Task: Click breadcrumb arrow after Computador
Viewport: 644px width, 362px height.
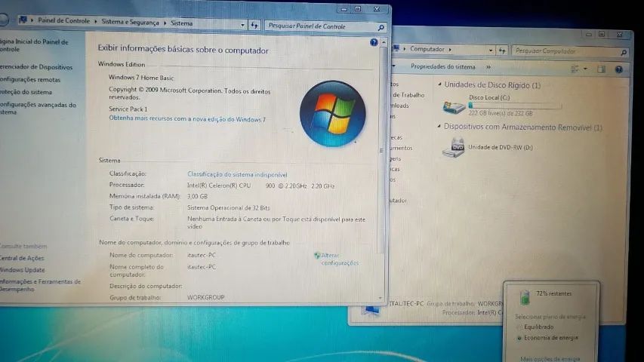Action: tap(450, 49)
